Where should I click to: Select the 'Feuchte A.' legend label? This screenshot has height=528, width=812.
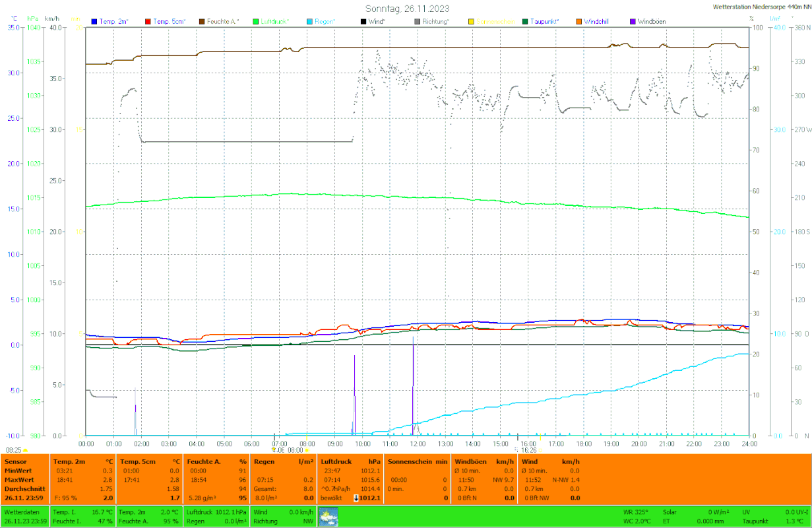[224, 22]
